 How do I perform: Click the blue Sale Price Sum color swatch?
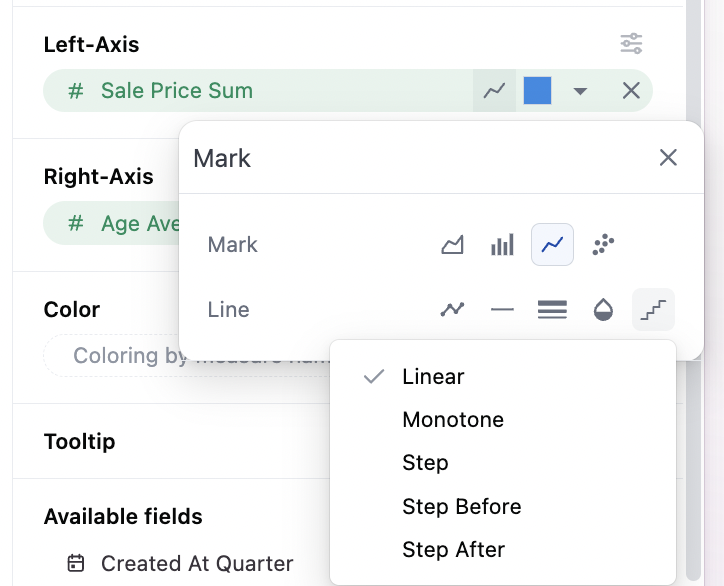point(538,91)
